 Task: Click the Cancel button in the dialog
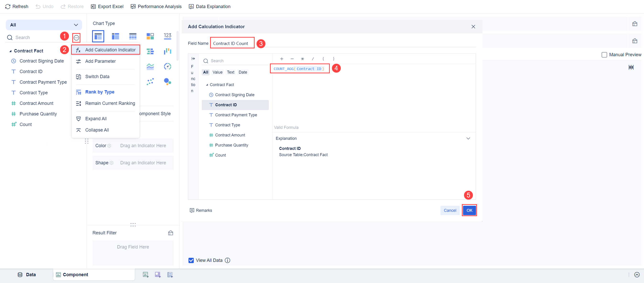450,210
